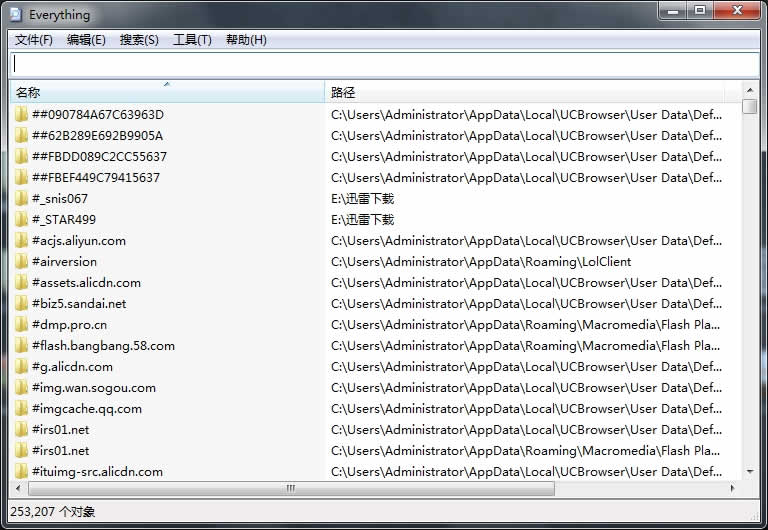Open the 帮助(H) menu
The image size is (768, 530).
click(x=246, y=40)
